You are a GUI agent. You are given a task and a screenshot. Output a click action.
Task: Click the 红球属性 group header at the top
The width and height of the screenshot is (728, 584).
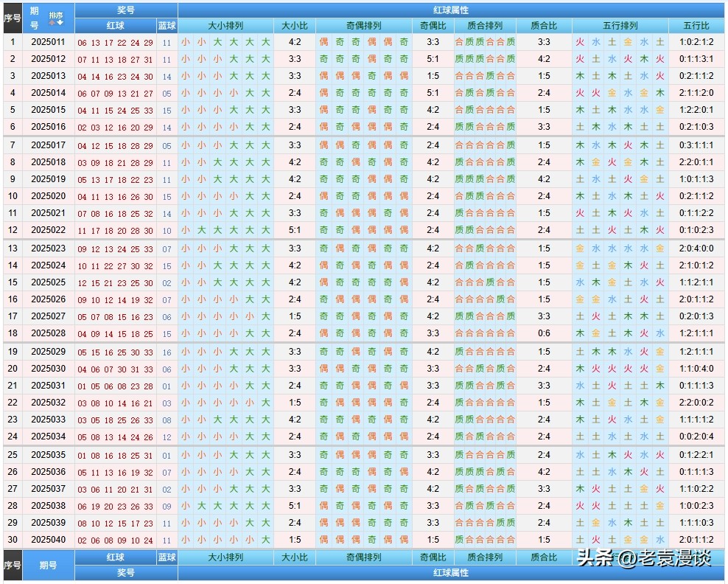451,10
